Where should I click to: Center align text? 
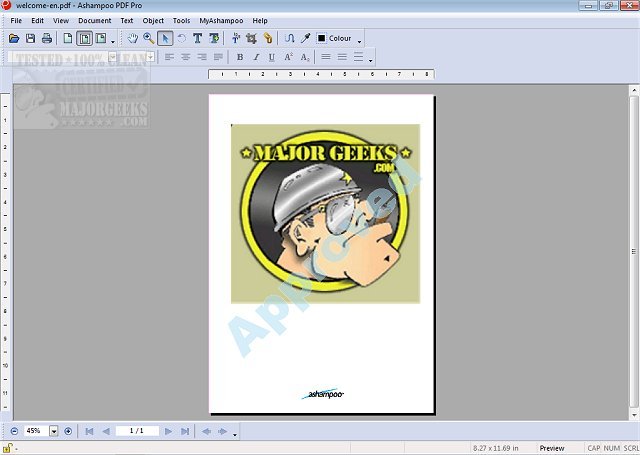[x=185, y=57]
